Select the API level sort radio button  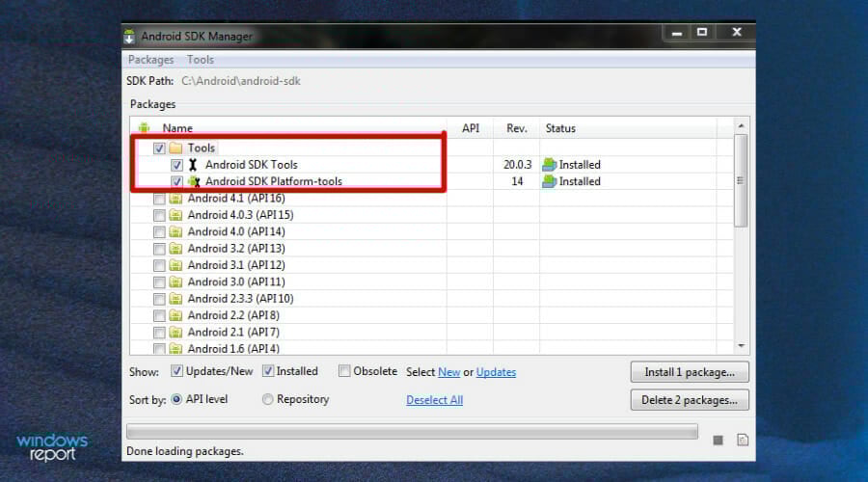click(176, 399)
